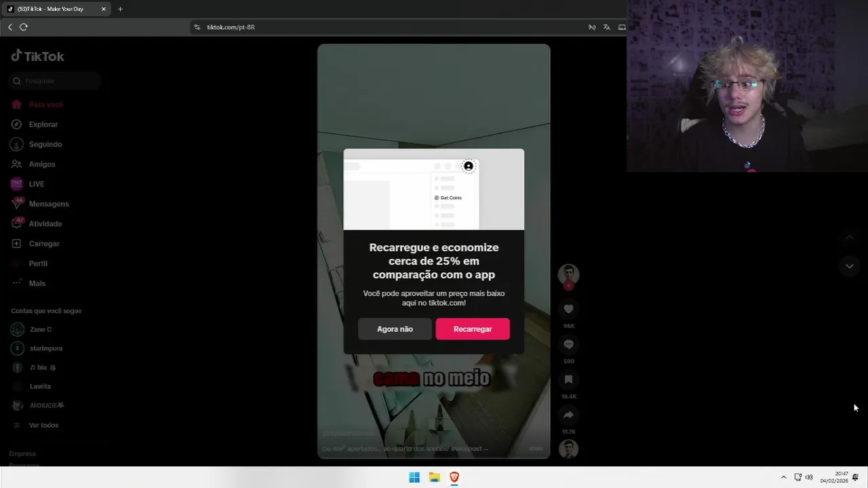Image resolution: width=868 pixels, height=488 pixels.
Task: Go to the previous video using up arrow
Action: tap(849, 237)
